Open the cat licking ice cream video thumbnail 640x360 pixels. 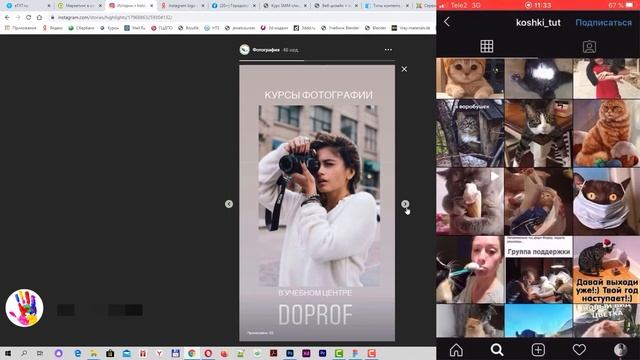pos(470,202)
